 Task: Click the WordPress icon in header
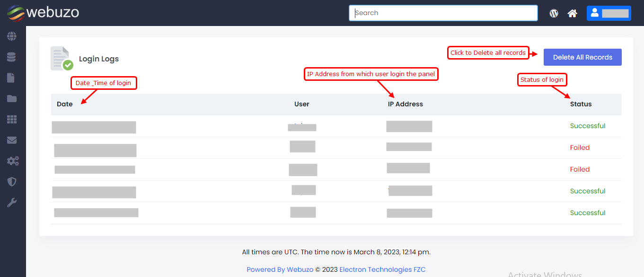pyautogui.click(x=554, y=13)
